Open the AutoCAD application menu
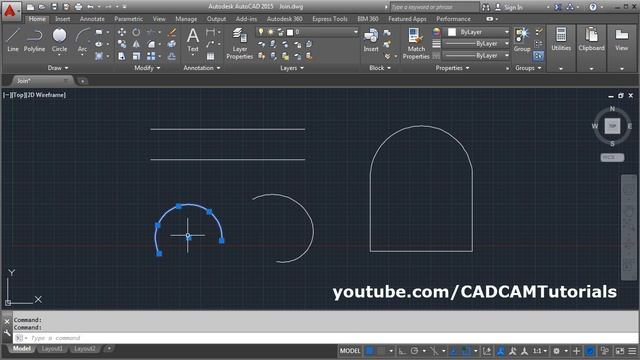Viewport: 640px width, 360px height. (11, 11)
